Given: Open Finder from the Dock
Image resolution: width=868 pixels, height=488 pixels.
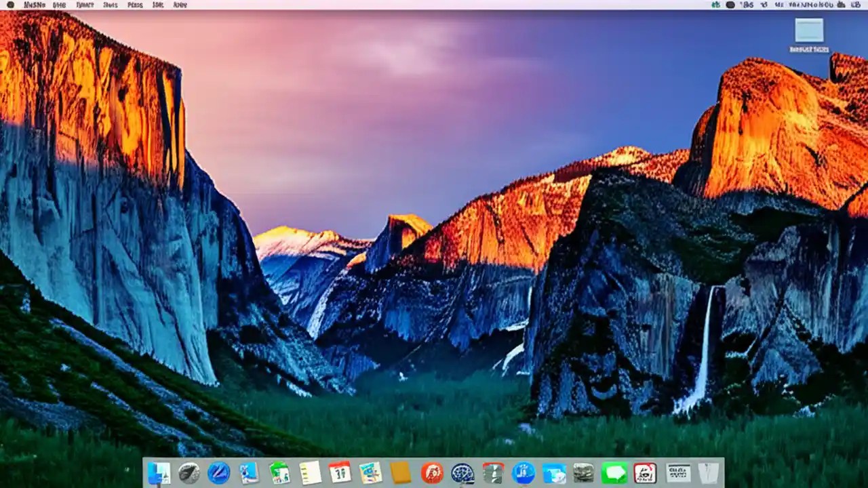Looking at the screenshot, I should (159, 471).
